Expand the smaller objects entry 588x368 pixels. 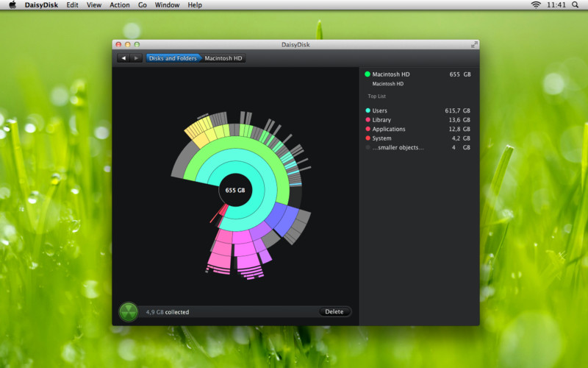(x=398, y=148)
